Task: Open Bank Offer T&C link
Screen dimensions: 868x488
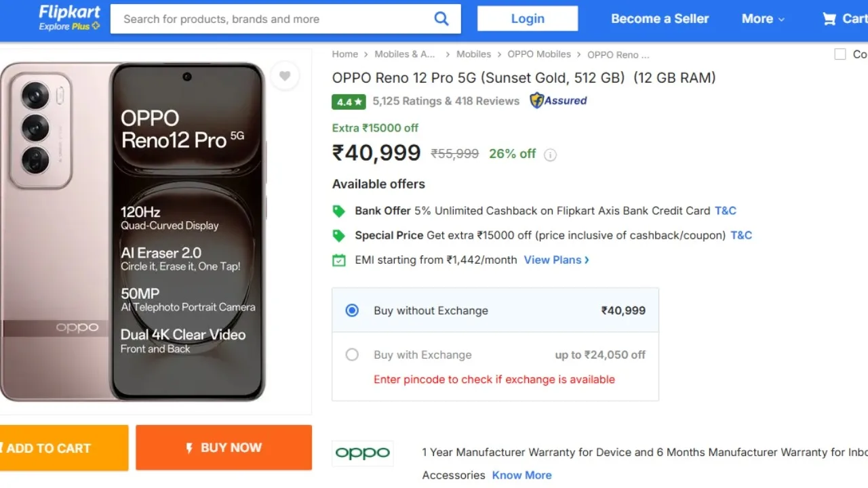Action: (x=725, y=211)
